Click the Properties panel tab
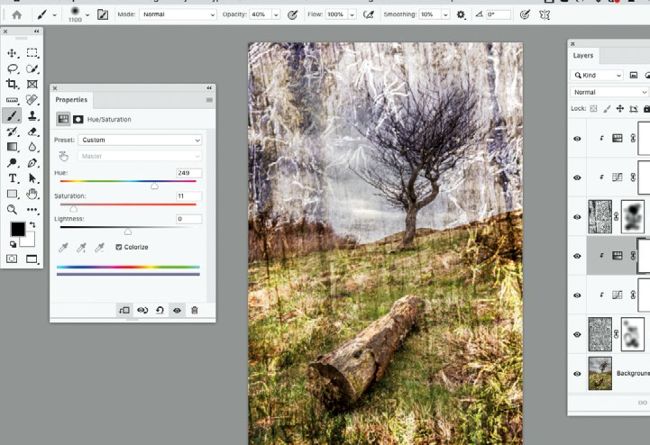The height and width of the screenshot is (445, 650). point(71,100)
